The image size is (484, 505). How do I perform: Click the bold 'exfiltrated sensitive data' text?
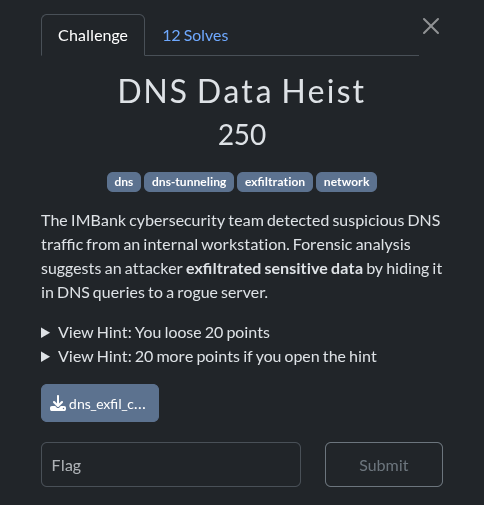[274, 269]
